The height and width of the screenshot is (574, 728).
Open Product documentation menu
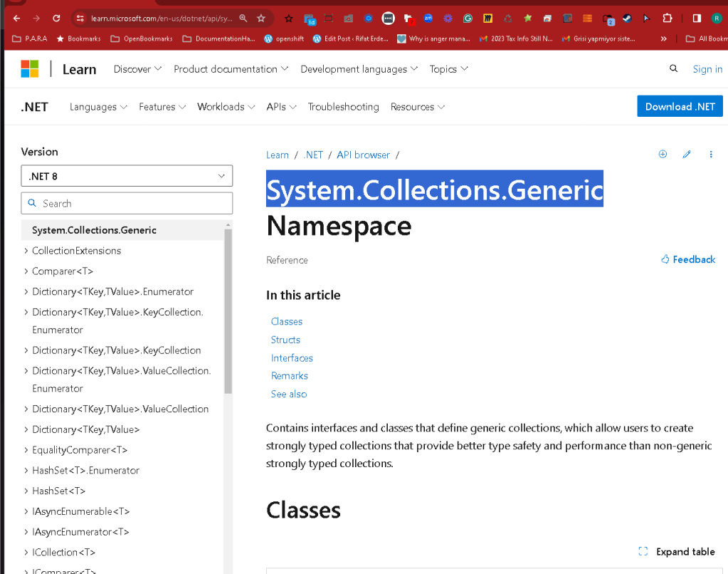coord(231,69)
